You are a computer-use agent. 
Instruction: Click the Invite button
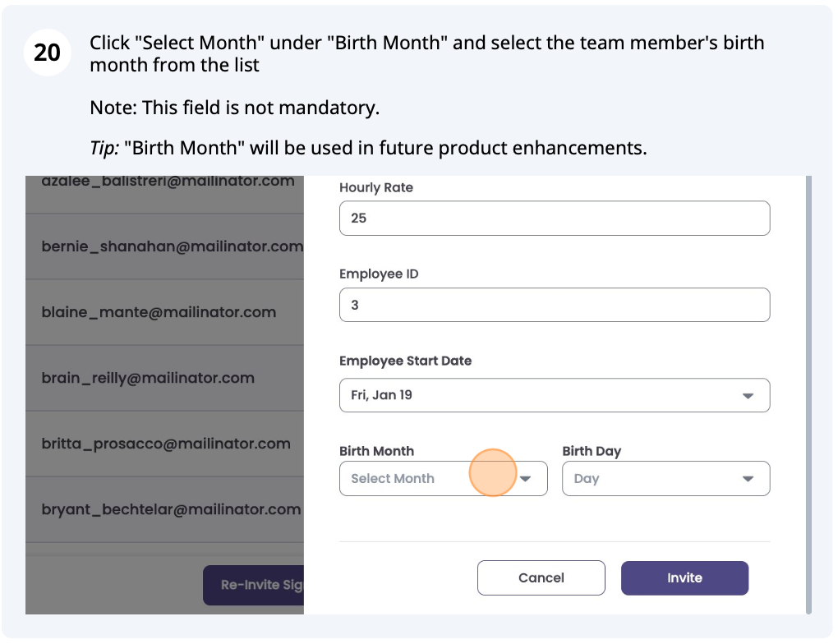[684, 578]
